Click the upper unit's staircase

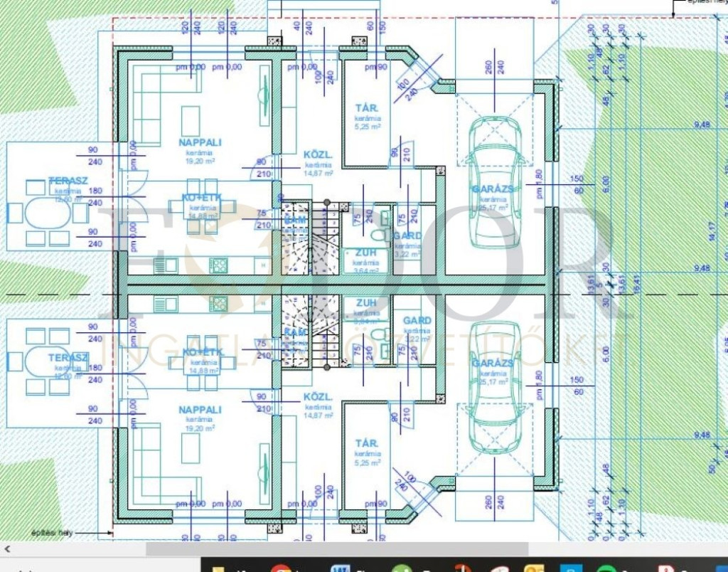[x=309, y=238]
